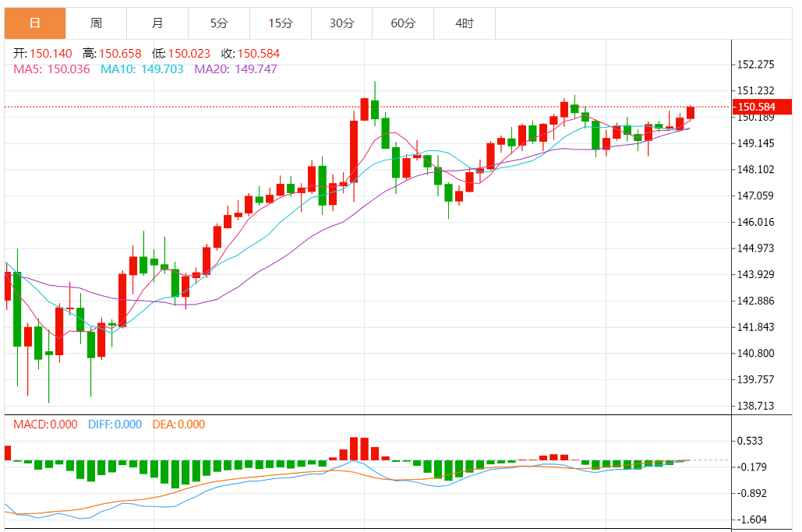The image size is (802, 532).
Task: Select the 日 daily chart tab
Action: pos(35,23)
